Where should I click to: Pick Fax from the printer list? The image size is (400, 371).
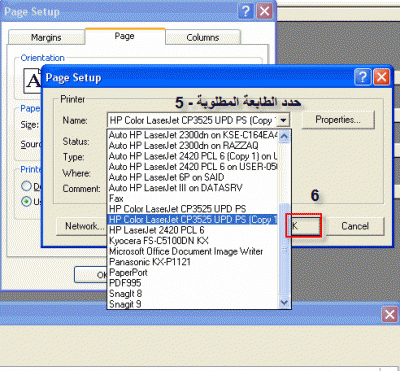[193, 199]
